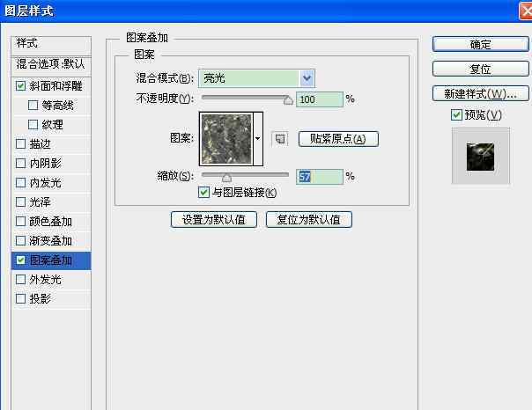
Task: Click the 新建样式(W)... button
Action: pos(480,93)
